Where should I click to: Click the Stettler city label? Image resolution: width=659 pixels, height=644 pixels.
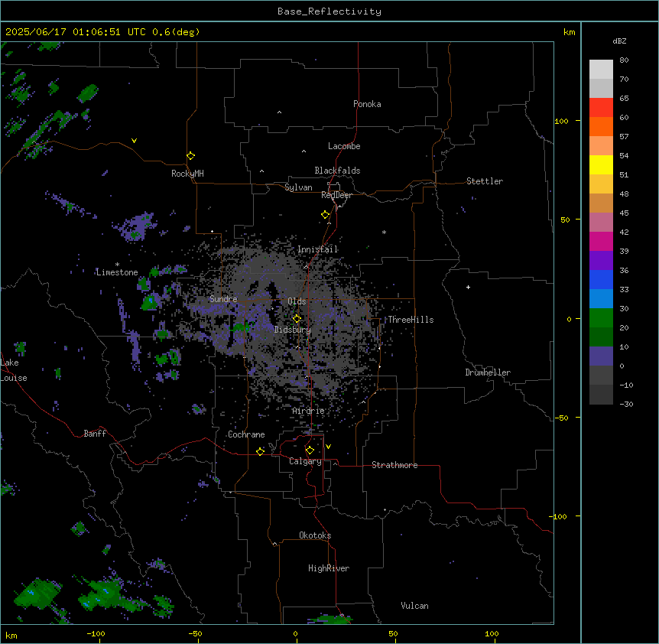[x=485, y=181]
